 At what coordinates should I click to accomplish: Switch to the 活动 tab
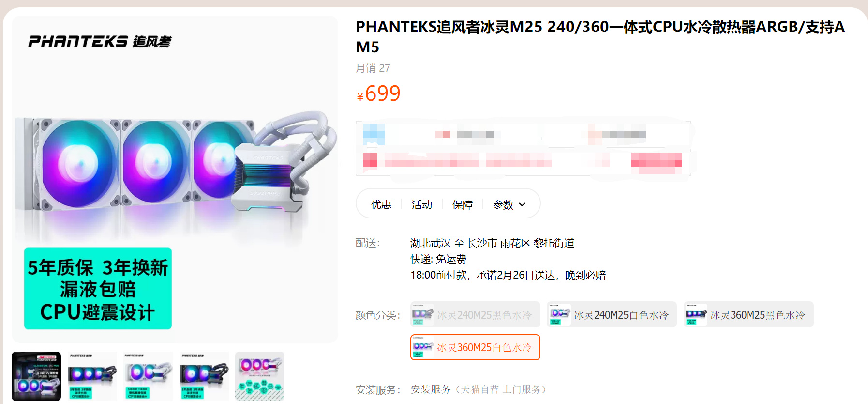[x=422, y=204]
